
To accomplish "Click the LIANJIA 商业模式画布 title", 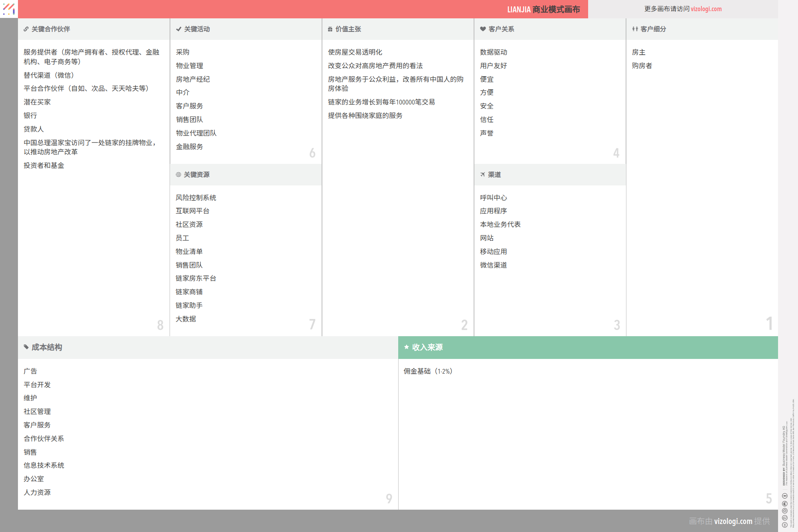I will click(x=543, y=9).
